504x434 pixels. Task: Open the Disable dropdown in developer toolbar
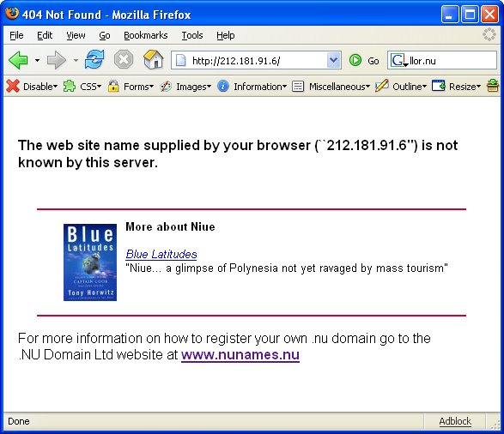pyautogui.click(x=32, y=87)
